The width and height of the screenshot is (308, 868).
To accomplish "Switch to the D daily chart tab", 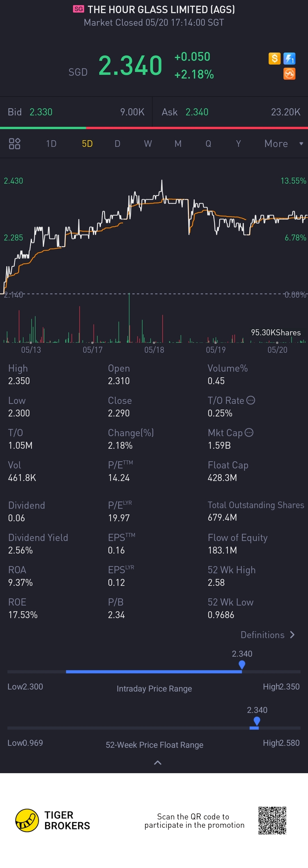I will (x=117, y=144).
